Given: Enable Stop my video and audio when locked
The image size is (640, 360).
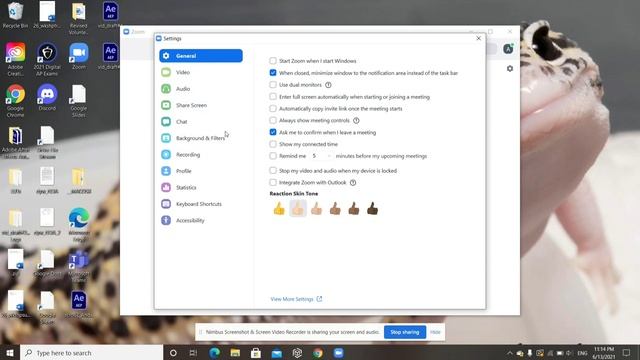Looking at the screenshot, I should [x=273, y=171].
